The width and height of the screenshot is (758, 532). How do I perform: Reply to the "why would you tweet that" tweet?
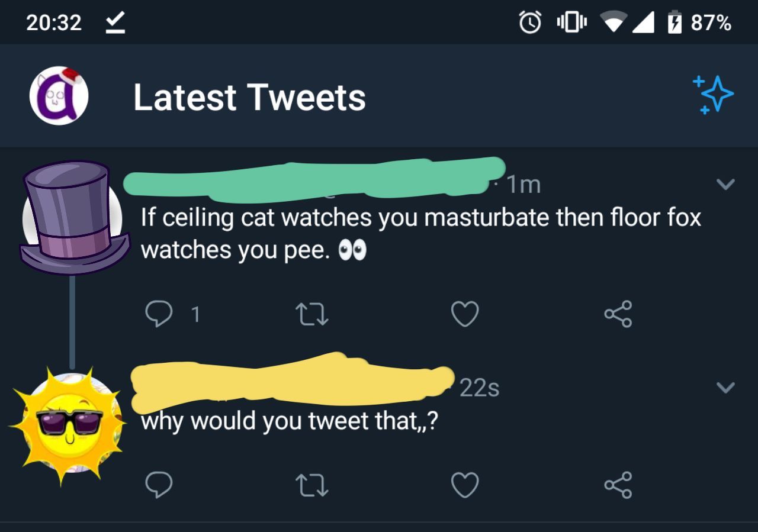(159, 485)
